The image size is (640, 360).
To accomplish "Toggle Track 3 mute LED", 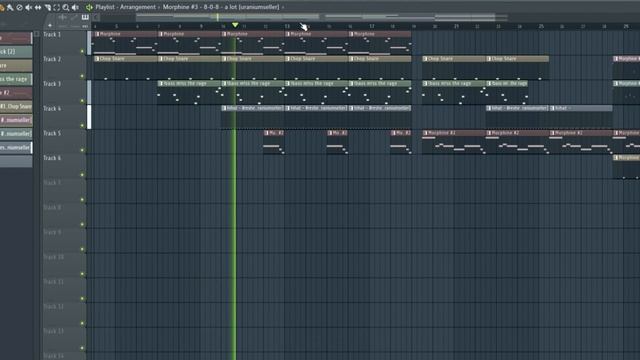I will click(82, 101).
